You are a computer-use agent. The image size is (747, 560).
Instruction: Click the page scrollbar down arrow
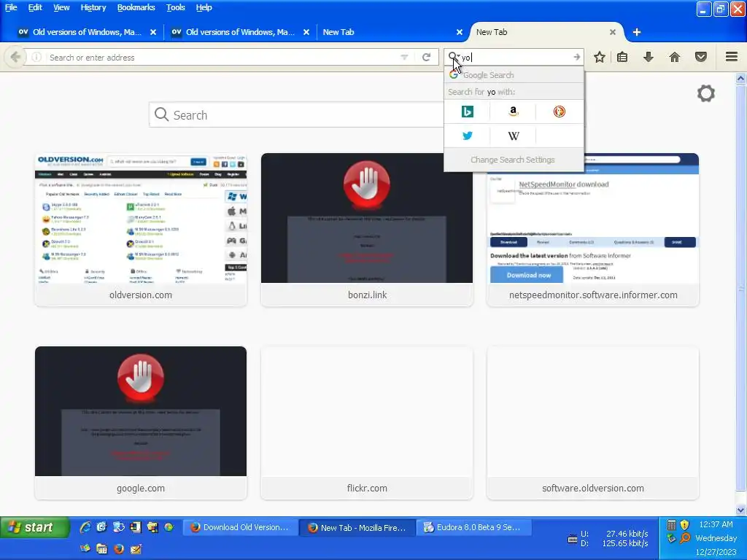click(741, 510)
